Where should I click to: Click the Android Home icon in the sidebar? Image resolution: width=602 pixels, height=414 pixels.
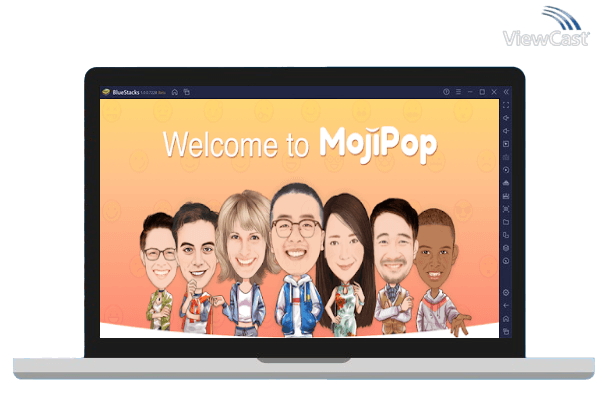[x=506, y=319]
